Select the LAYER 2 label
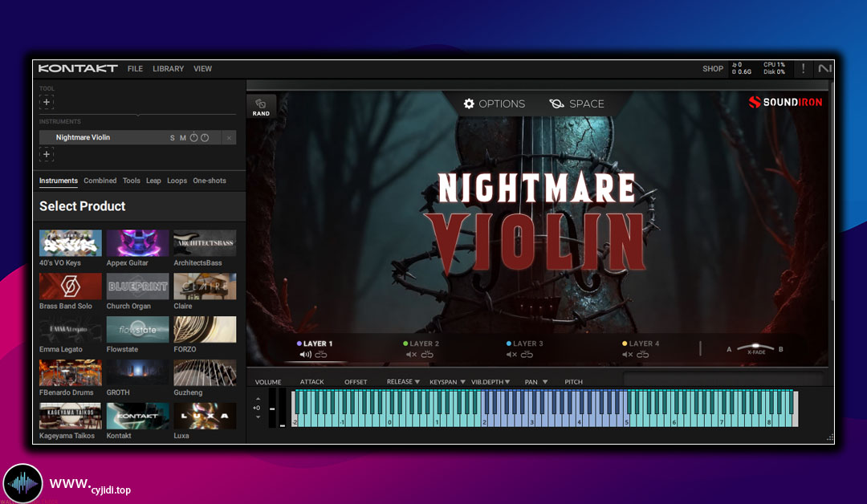The image size is (867, 504). tap(424, 343)
